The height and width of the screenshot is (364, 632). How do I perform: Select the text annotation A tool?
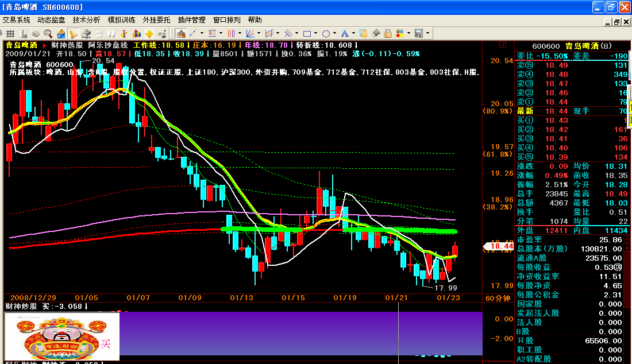pyautogui.click(x=345, y=33)
